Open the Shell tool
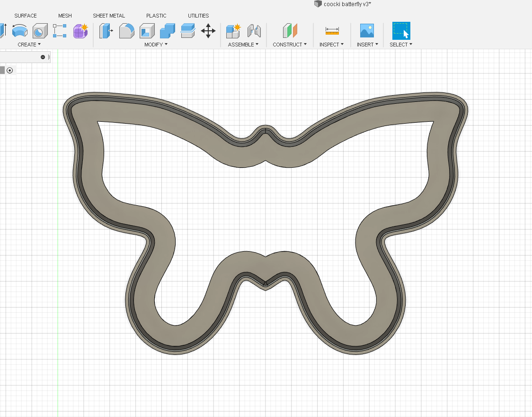The width and height of the screenshot is (532, 417). (147, 31)
